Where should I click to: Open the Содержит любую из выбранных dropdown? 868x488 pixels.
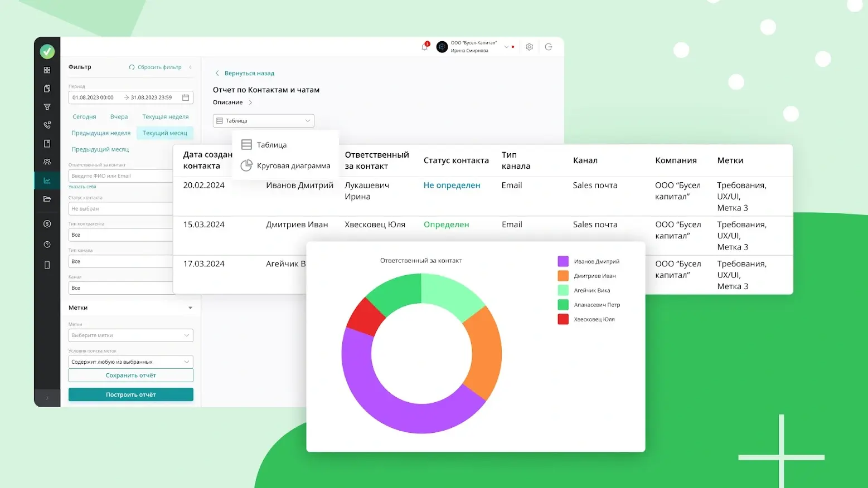[131, 362]
